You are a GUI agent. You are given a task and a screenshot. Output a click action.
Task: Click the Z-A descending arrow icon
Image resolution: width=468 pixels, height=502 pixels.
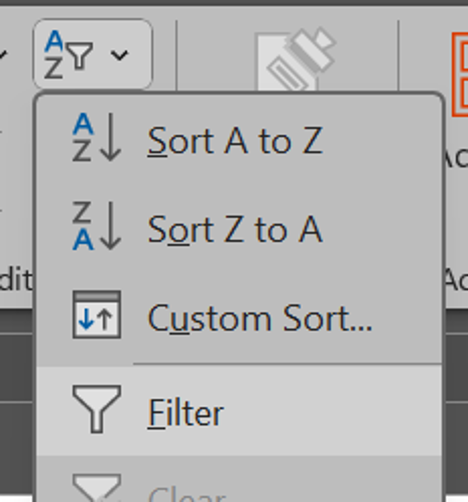pos(97,226)
